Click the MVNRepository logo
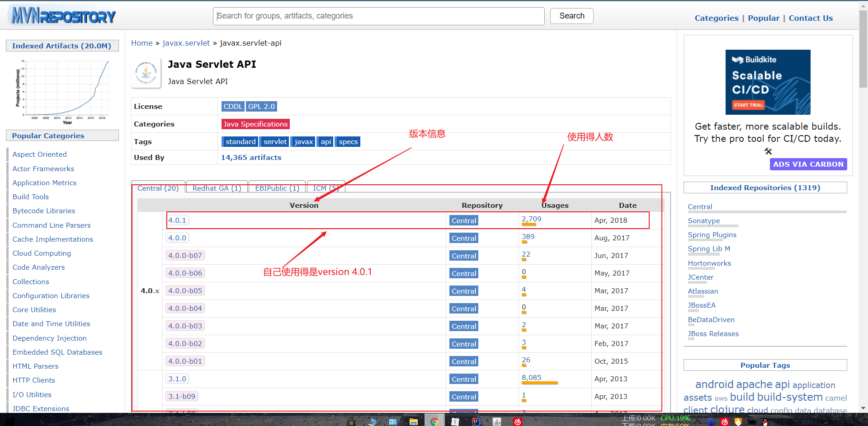The image size is (868, 426). (61, 16)
